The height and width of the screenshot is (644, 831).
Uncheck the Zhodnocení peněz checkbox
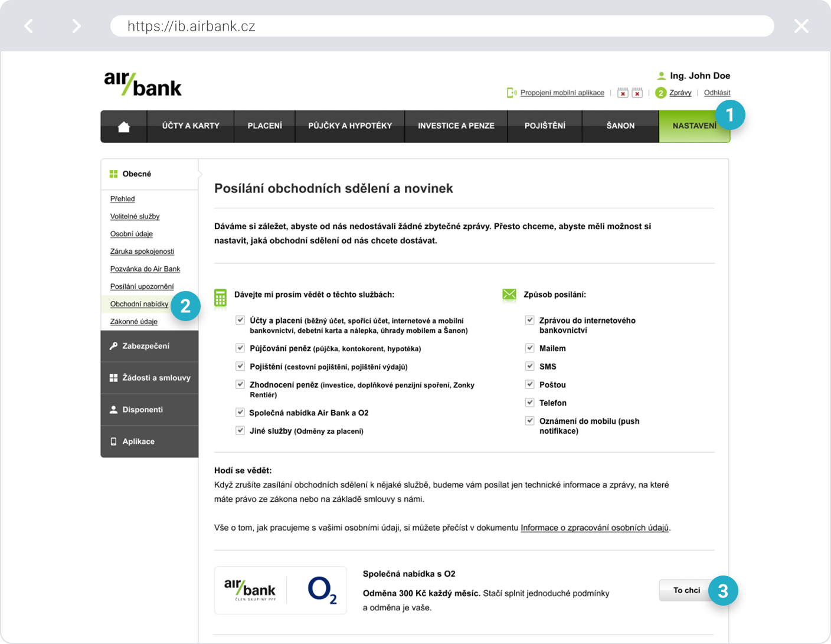240,384
